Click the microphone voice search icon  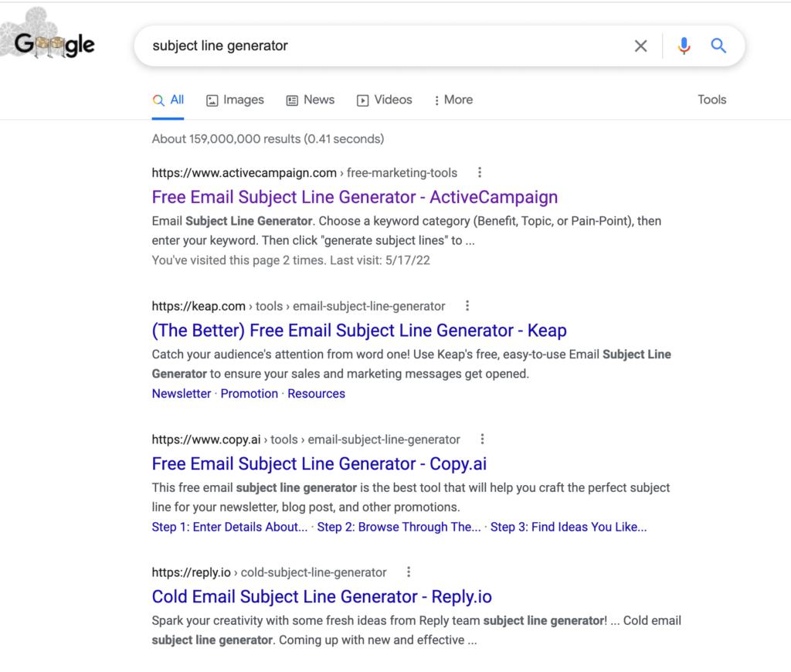(683, 46)
